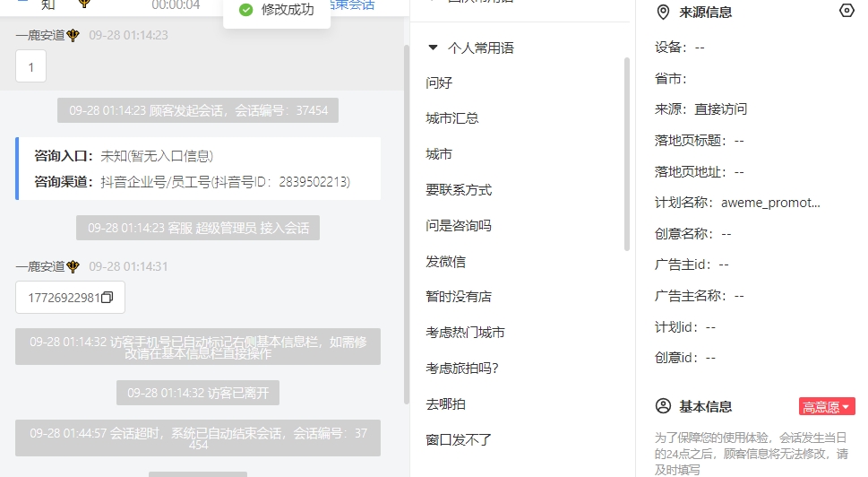Click the 咨询入口 未知 info line
The width and height of the screenshot is (868, 477).
(x=124, y=156)
